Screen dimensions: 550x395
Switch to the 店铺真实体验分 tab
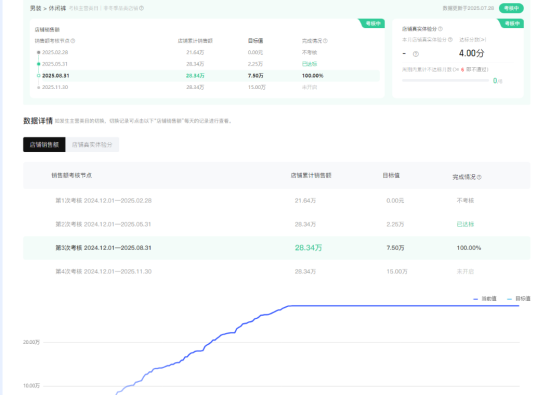tap(92, 145)
